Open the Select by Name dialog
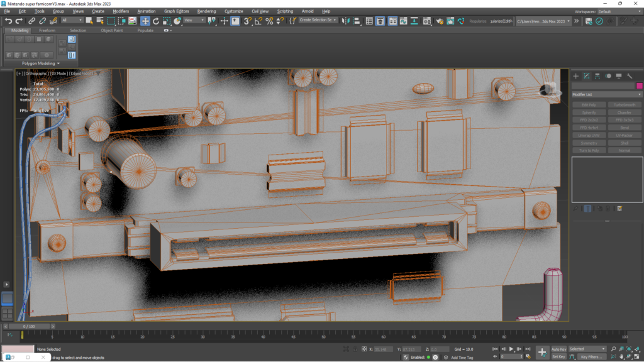Screen dimensions: 644x362 point(101,22)
